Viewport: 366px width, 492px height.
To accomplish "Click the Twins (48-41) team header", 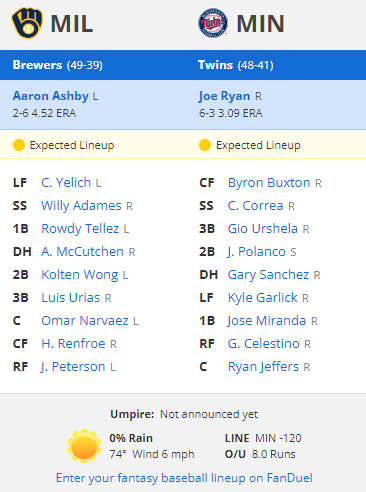I will coord(236,65).
